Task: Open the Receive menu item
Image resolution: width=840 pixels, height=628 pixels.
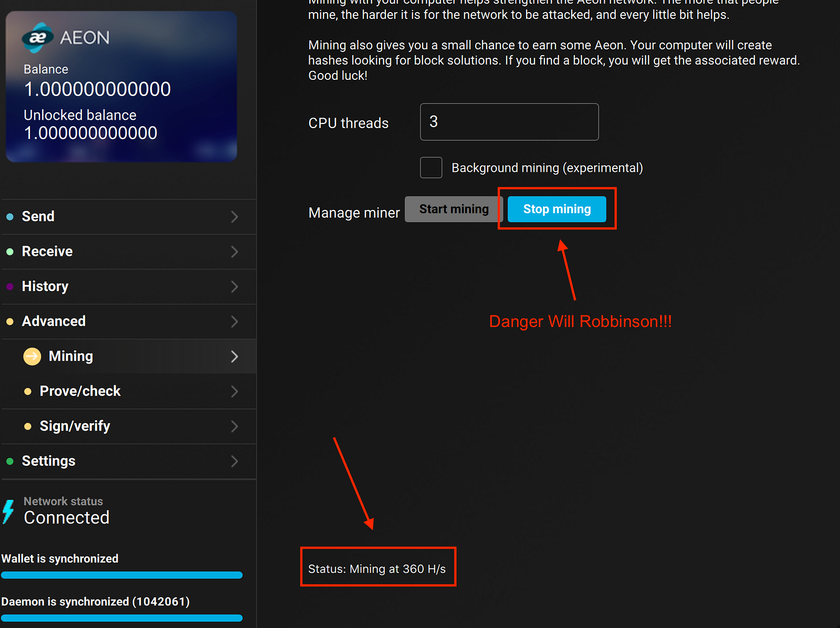Action: (129, 252)
